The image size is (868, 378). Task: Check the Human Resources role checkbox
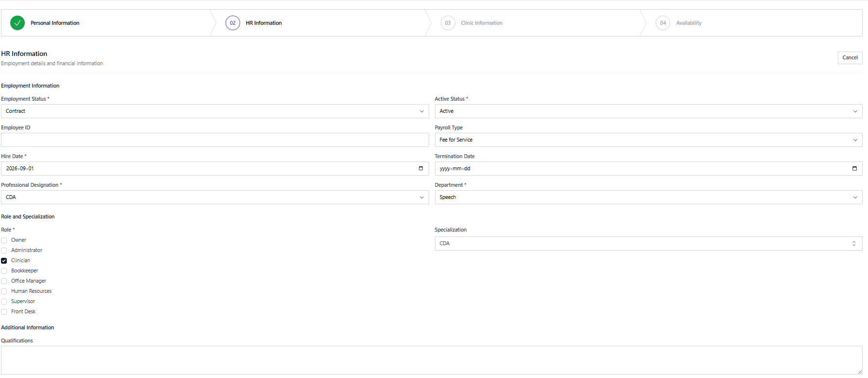point(4,291)
